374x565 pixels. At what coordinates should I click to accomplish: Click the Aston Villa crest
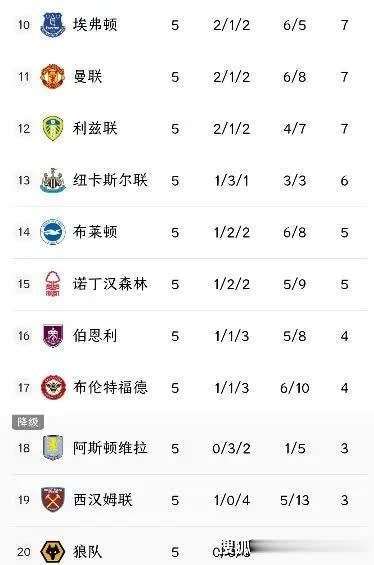click(x=53, y=448)
